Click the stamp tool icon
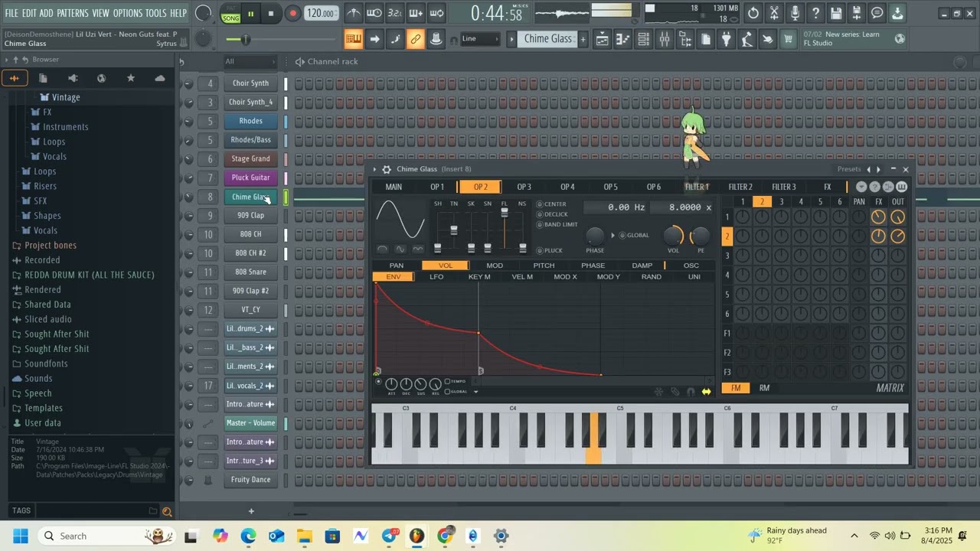 pyautogui.click(x=436, y=39)
